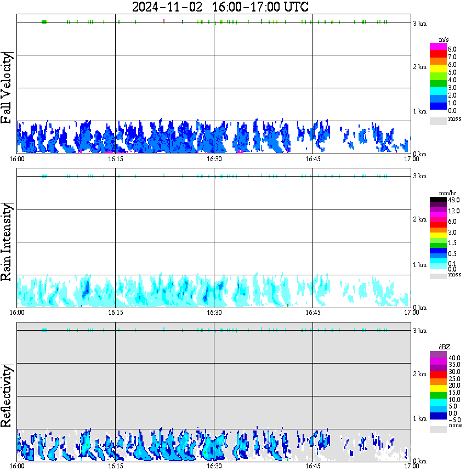Click the dark blue -5.0 dBZ reflectivity swatch
Viewport: 466px width, 476px height.
click(x=438, y=417)
